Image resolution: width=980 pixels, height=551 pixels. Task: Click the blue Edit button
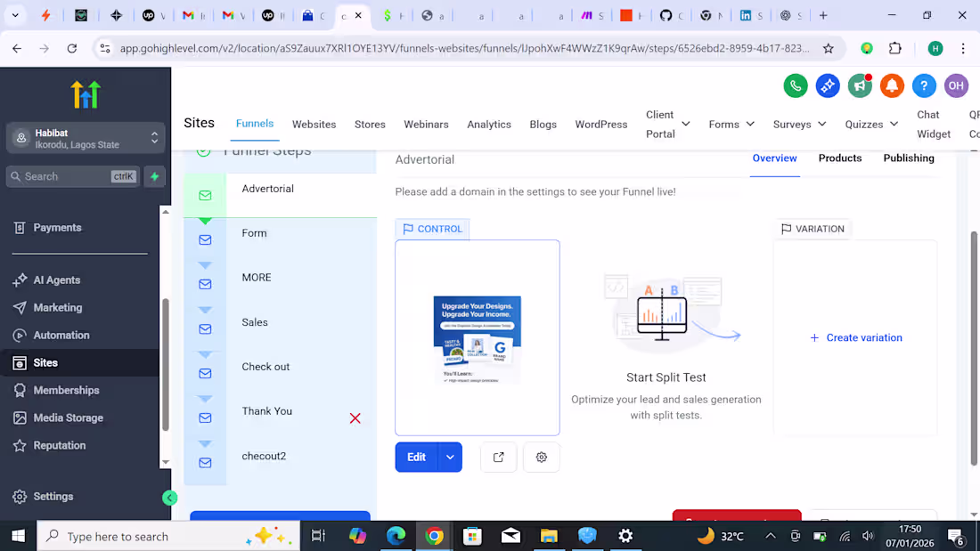tap(416, 458)
